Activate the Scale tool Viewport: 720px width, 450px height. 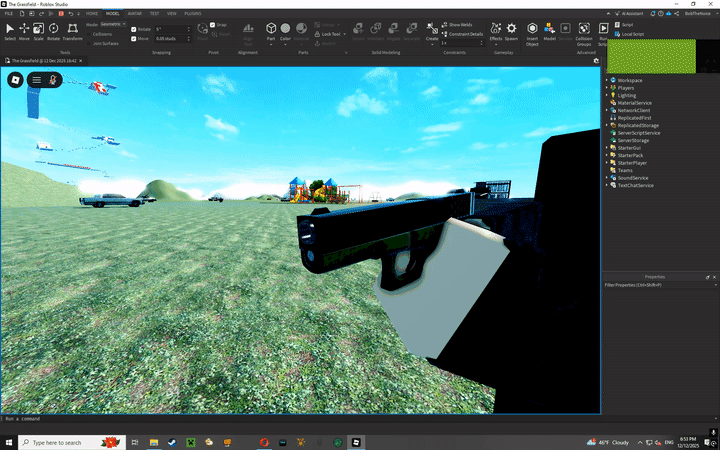pos(38,30)
